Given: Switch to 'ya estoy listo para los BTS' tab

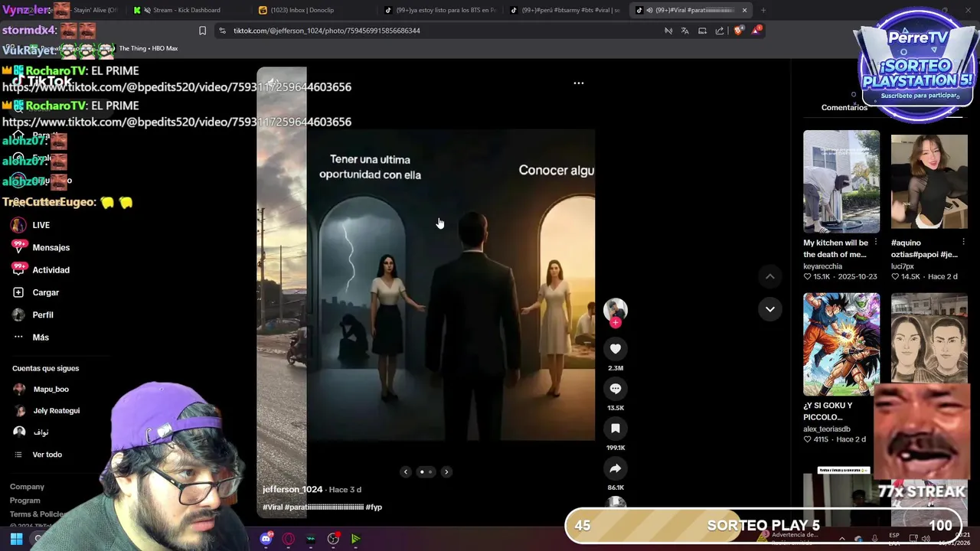Looking at the screenshot, I should point(439,10).
